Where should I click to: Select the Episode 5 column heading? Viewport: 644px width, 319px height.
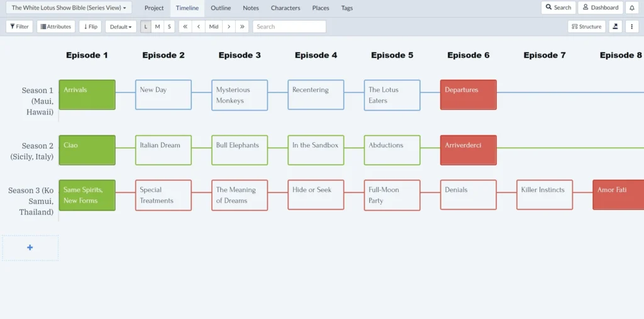tap(392, 55)
